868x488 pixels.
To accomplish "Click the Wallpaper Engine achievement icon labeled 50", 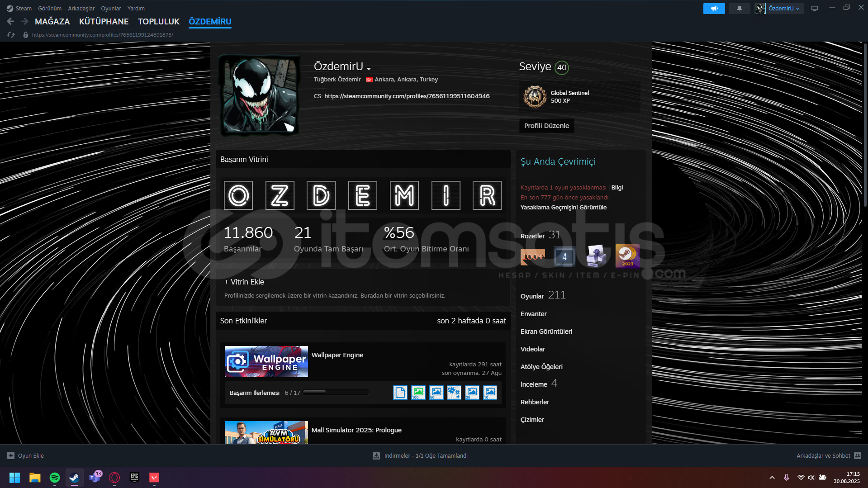I will (436, 393).
